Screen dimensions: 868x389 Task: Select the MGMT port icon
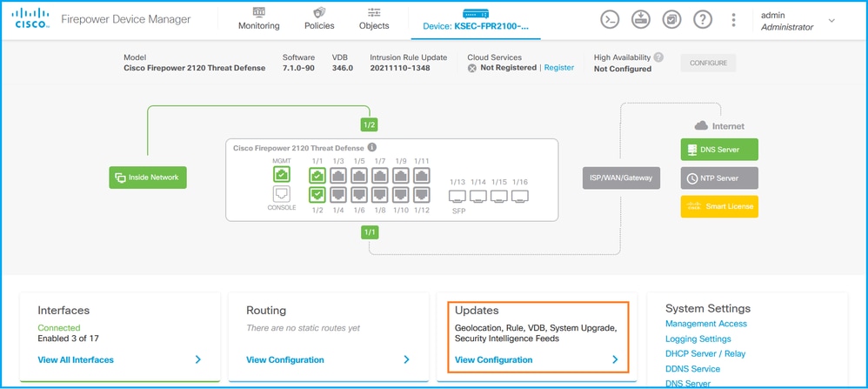click(282, 175)
